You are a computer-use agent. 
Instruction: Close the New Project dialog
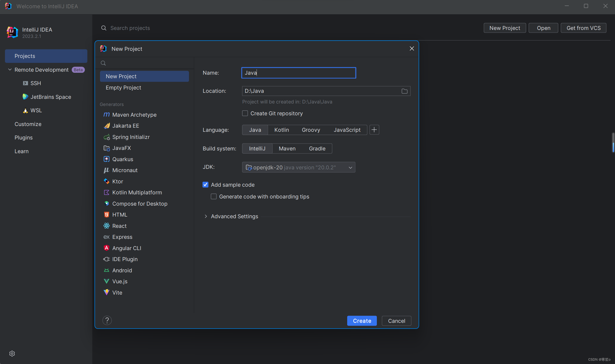(412, 49)
